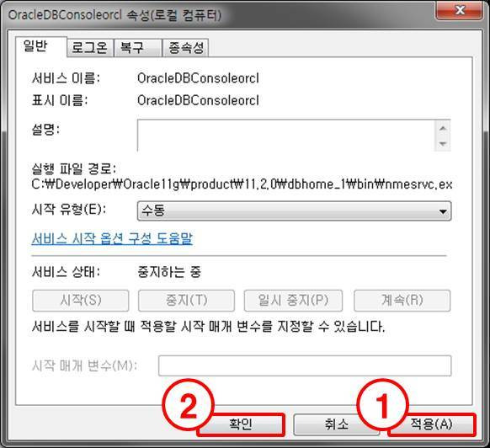Expand the 시작 유형 dropdown arrow
This screenshot has height=448, width=490.
point(443,211)
